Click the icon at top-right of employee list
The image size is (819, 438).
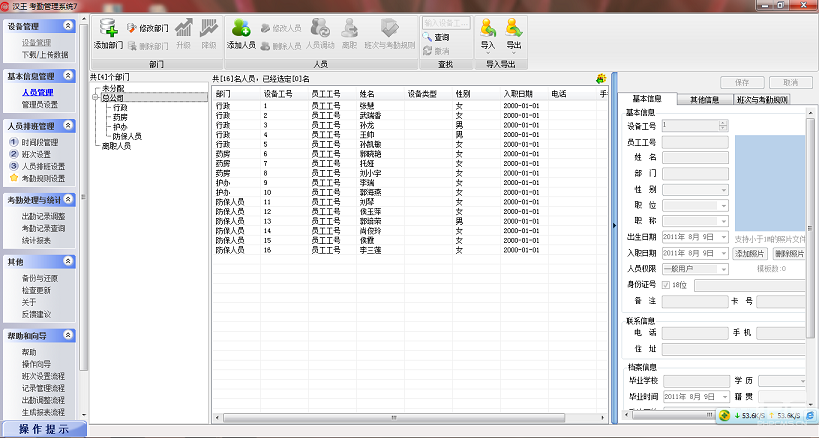tap(600, 78)
